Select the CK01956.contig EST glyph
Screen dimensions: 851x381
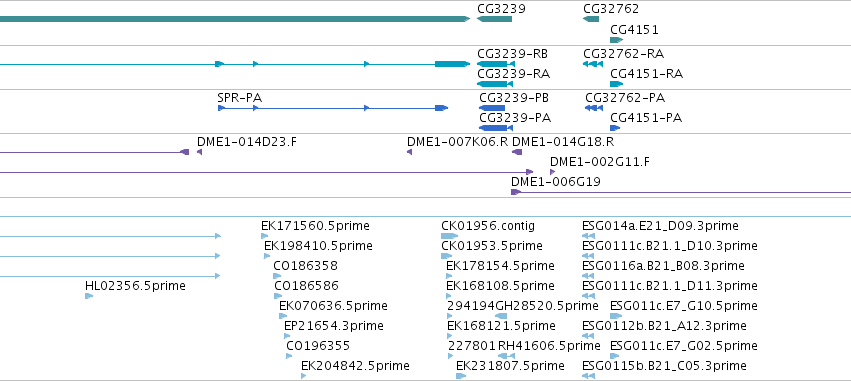449,236
